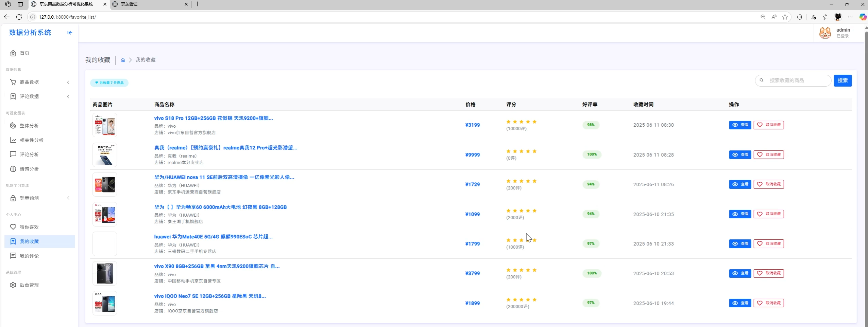This screenshot has width=868, height=327.
Task: Click the breadcrumb home icon
Action: click(123, 60)
